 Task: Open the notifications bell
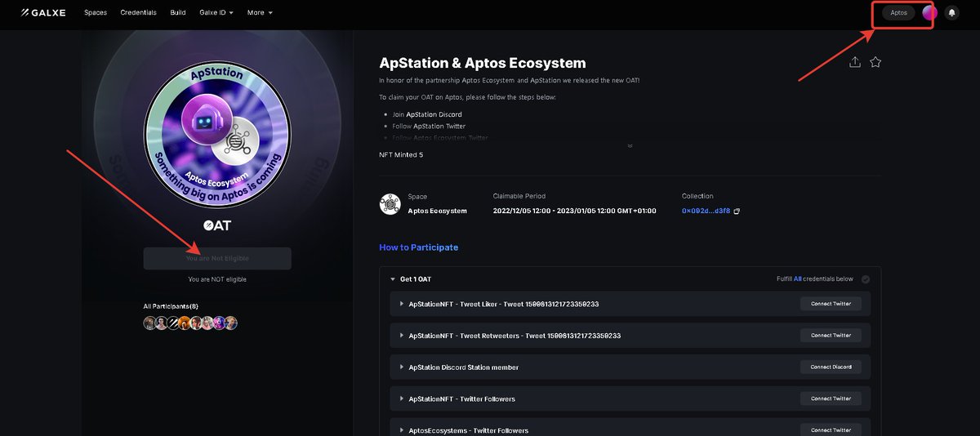point(951,13)
